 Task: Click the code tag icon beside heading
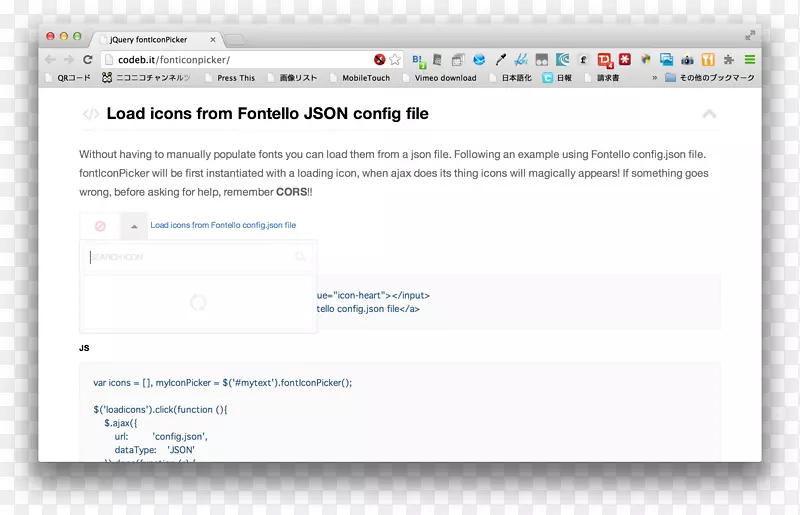90,114
